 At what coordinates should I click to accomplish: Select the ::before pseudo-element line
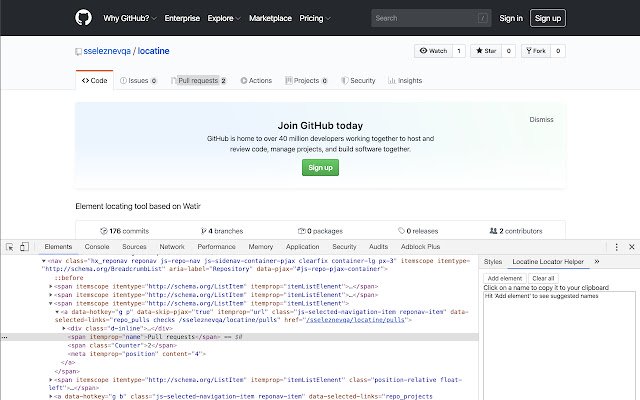tap(69, 278)
